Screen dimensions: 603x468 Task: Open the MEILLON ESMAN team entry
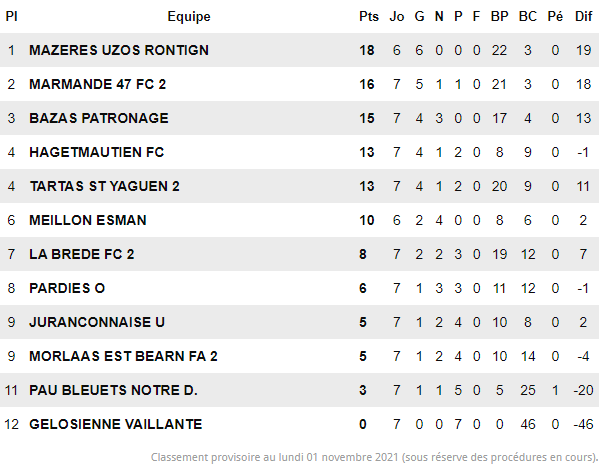pyautogui.click(x=88, y=220)
